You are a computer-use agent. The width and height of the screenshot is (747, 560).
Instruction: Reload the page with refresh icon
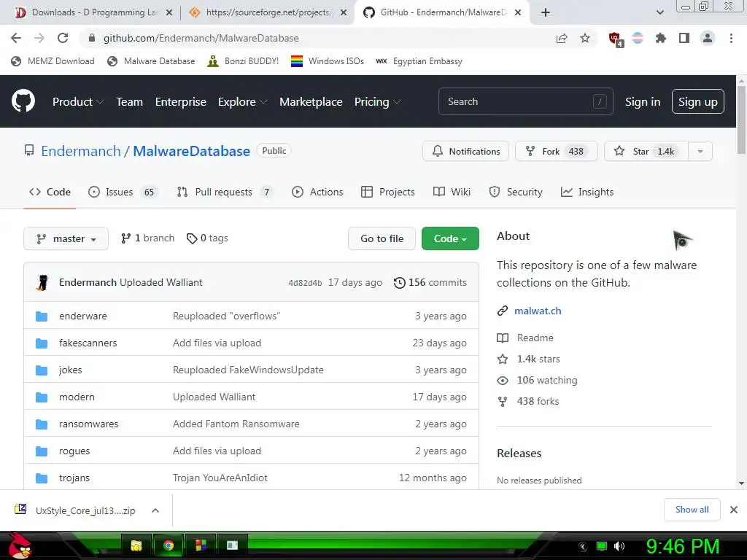coord(63,38)
